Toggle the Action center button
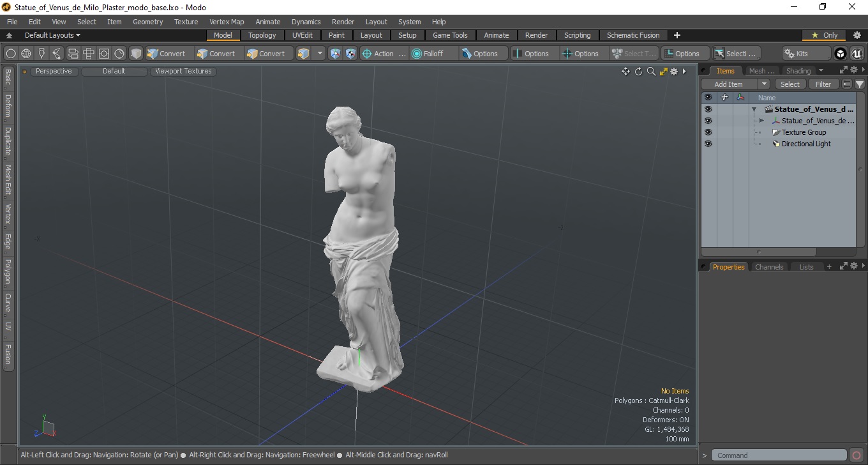 (384, 54)
